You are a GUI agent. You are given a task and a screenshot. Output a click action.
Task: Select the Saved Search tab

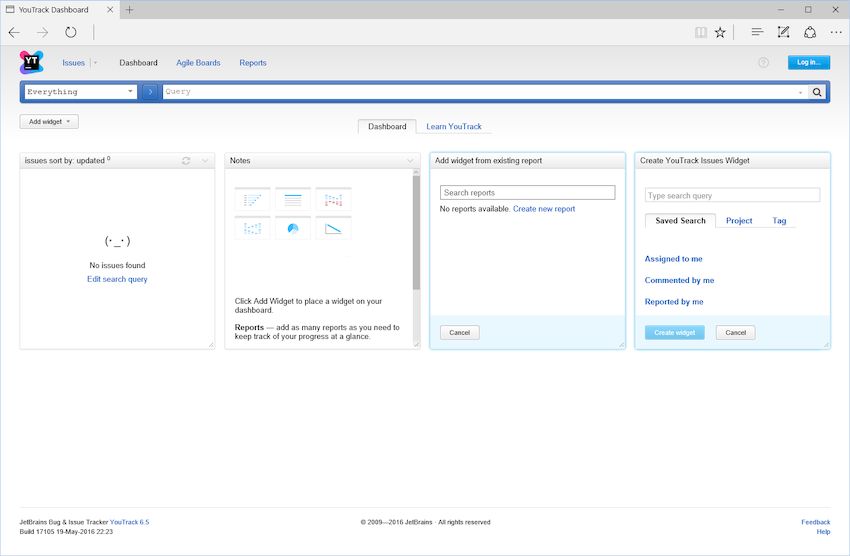[680, 221]
